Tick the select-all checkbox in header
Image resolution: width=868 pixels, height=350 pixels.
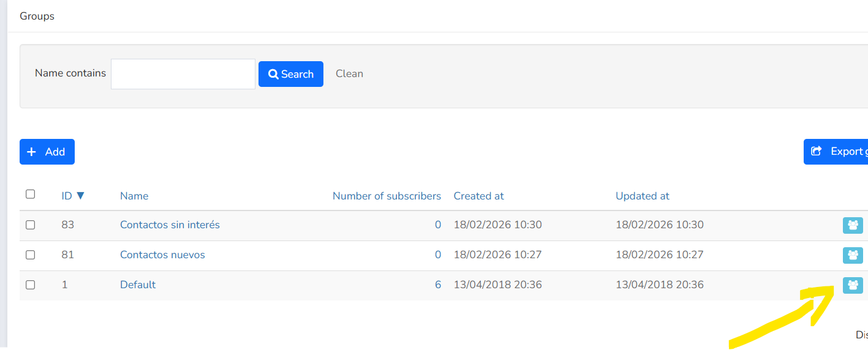pos(31,195)
